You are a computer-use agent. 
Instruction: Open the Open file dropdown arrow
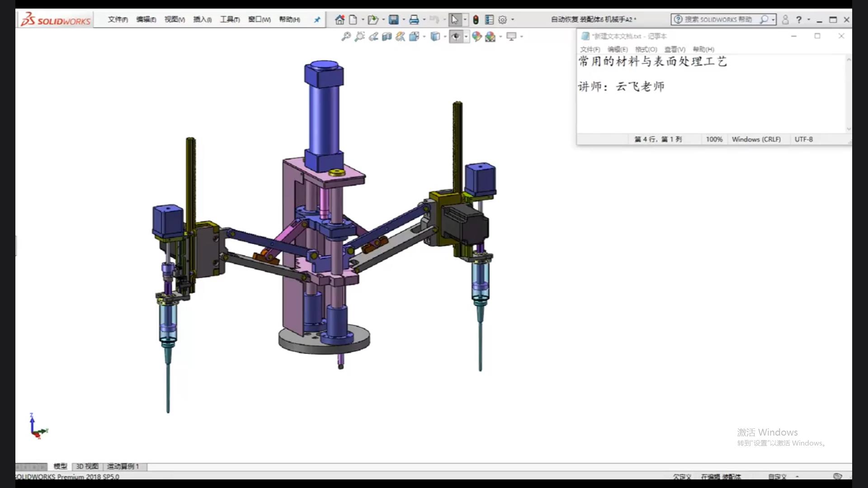pyautogui.click(x=383, y=19)
